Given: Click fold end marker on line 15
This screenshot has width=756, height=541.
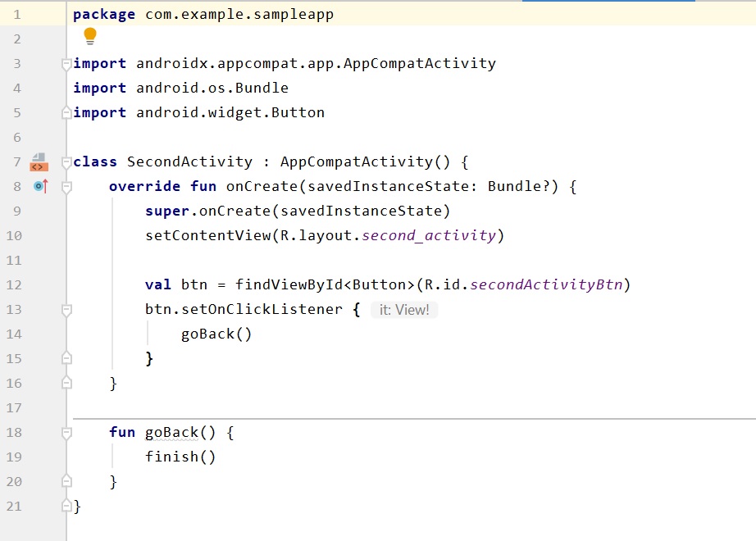Looking at the screenshot, I should point(66,359).
